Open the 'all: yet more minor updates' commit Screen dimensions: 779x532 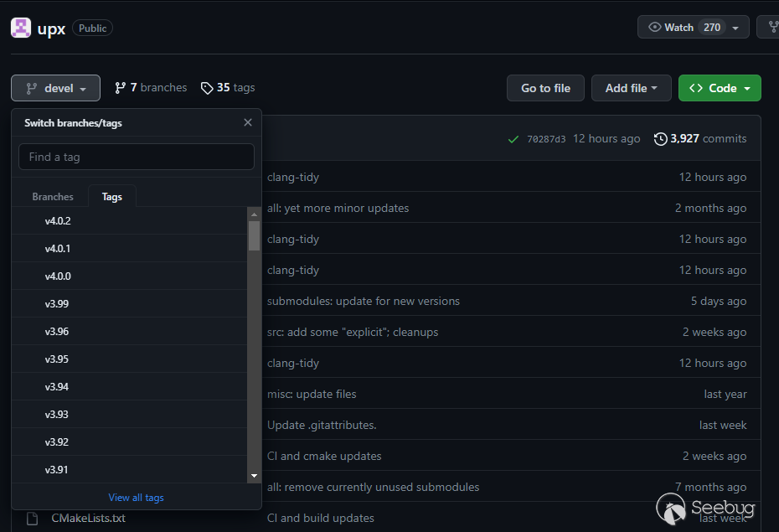338,208
